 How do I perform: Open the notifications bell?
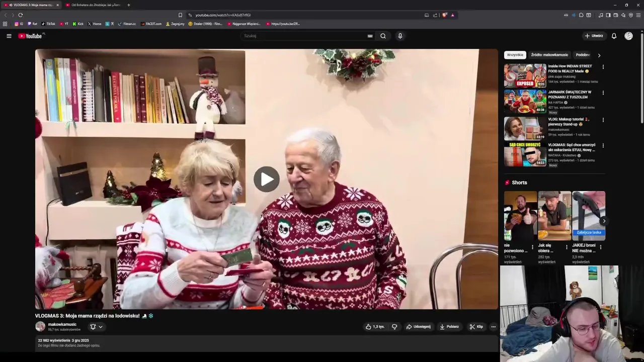(614, 36)
